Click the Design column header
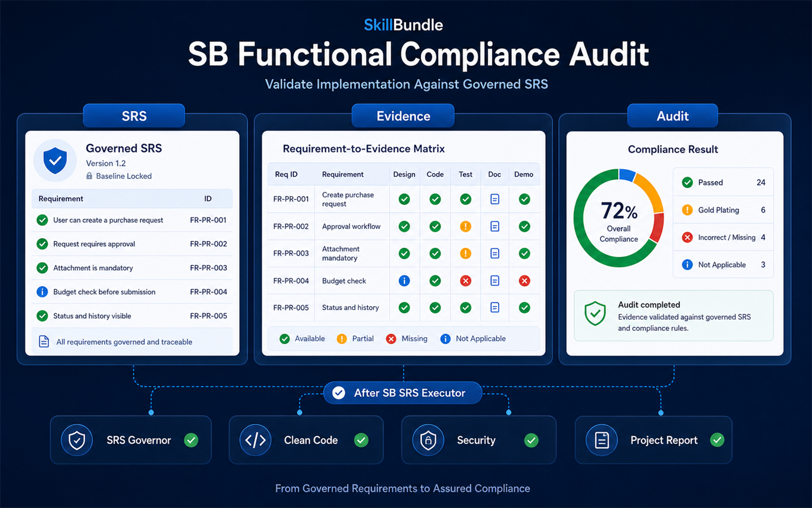 tap(404, 174)
